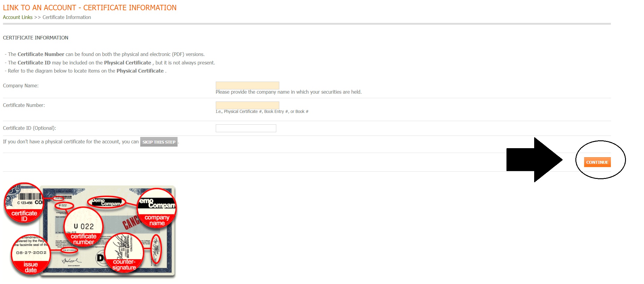This screenshot has height=284, width=644.
Task: Click into the Certificate Number field
Action: click(247, 105)
